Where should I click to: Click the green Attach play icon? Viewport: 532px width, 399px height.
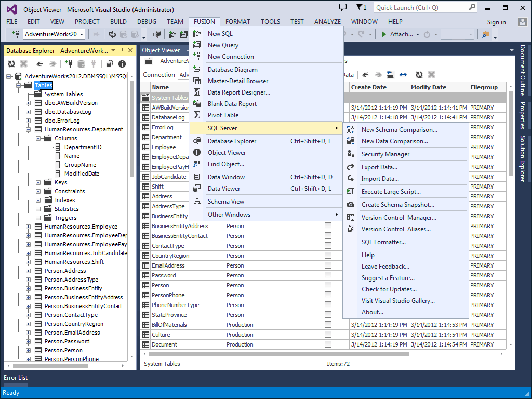(384, 34)
